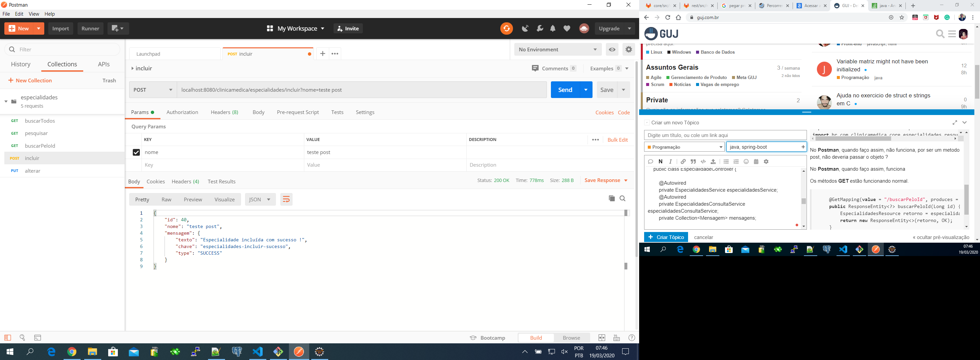Switch to the History sidebar tab
The image size is (980, 360).
pos(21,64)
